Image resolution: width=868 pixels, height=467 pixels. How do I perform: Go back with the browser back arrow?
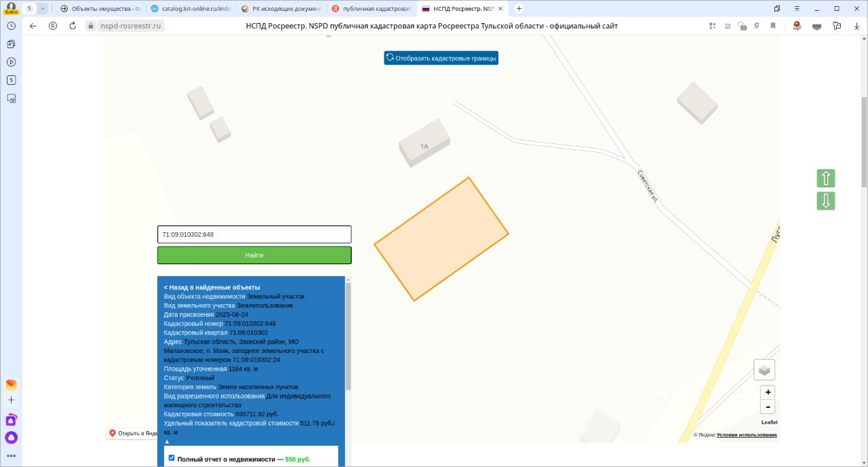[33, 26]
